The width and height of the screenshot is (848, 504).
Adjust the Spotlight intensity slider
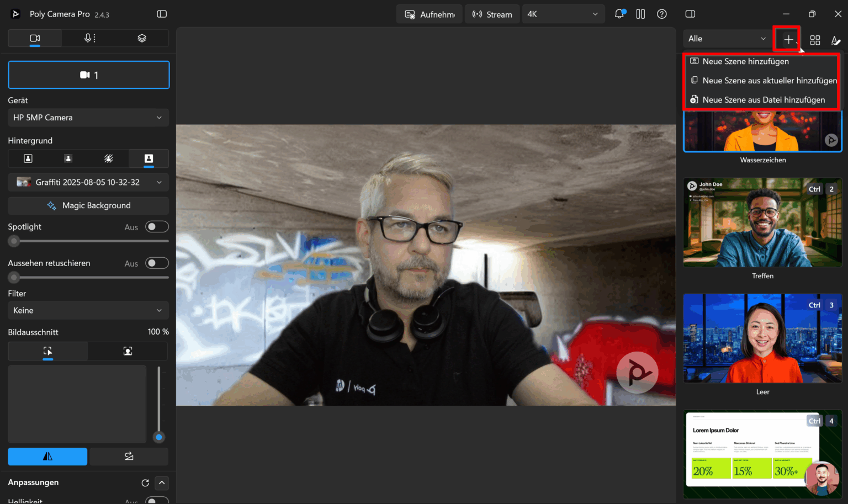click(x=88, y=241)
